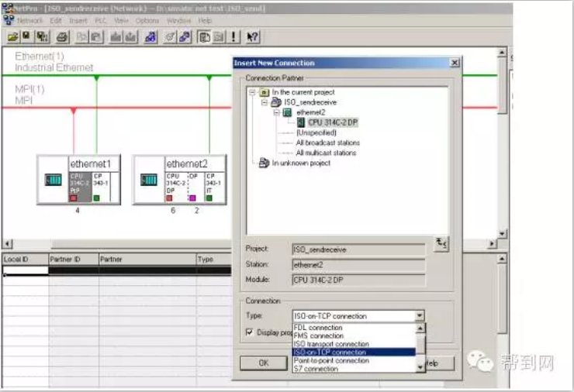Toggle the Display properties checkbox
Screen dimensions: 574x392
point(249,332)
